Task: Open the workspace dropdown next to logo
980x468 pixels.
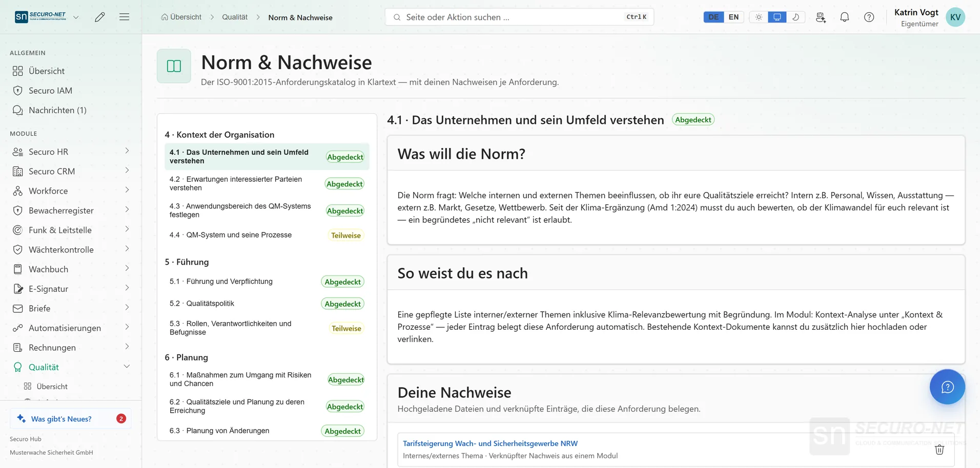Action: pyautogui.click(x=76, y=17)
